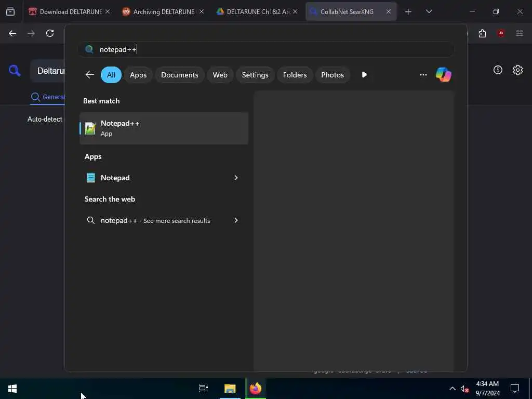Select the Folders filter
Screen dimensions: 532x399
coord(295,75)
